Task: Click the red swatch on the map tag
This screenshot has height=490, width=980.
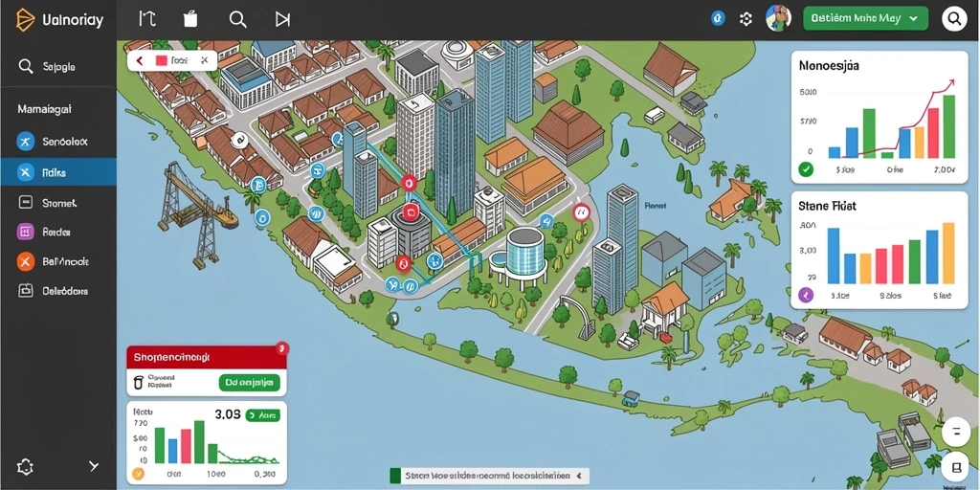Action: 161,60
